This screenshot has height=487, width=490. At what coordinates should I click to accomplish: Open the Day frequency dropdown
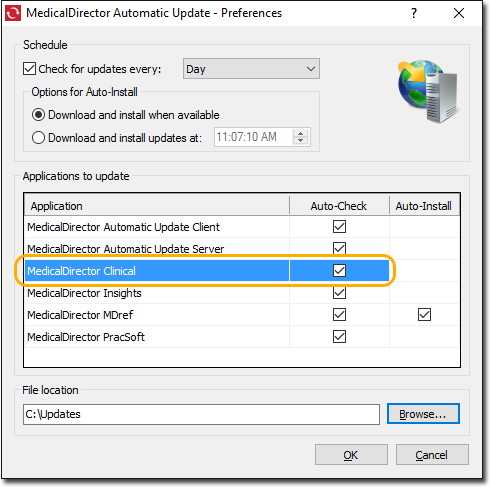click(251, 69)
